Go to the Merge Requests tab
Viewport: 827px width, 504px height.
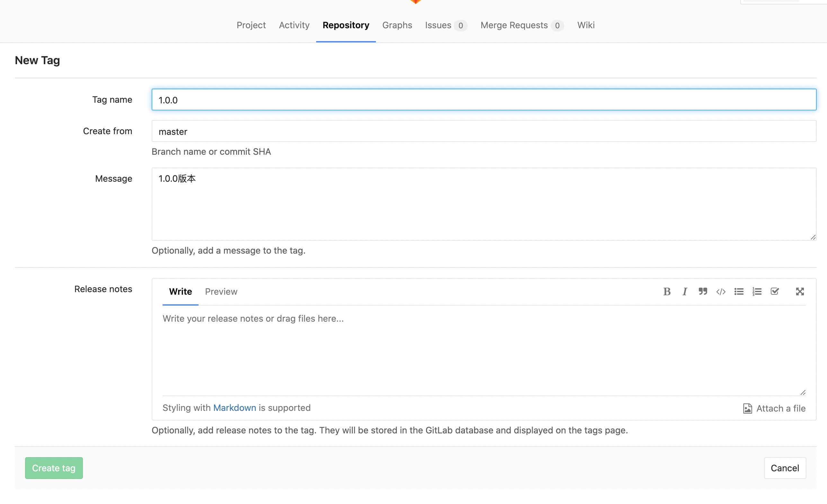click(x=514, y=25)
